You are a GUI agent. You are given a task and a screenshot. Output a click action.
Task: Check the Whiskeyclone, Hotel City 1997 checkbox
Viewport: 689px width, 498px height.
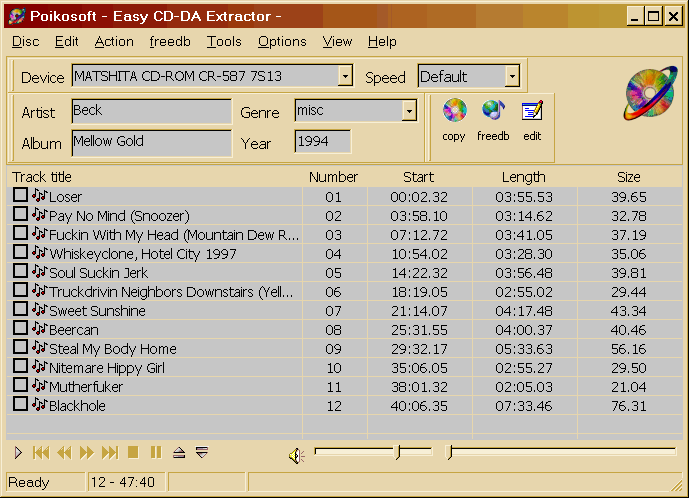pos(20,252)
